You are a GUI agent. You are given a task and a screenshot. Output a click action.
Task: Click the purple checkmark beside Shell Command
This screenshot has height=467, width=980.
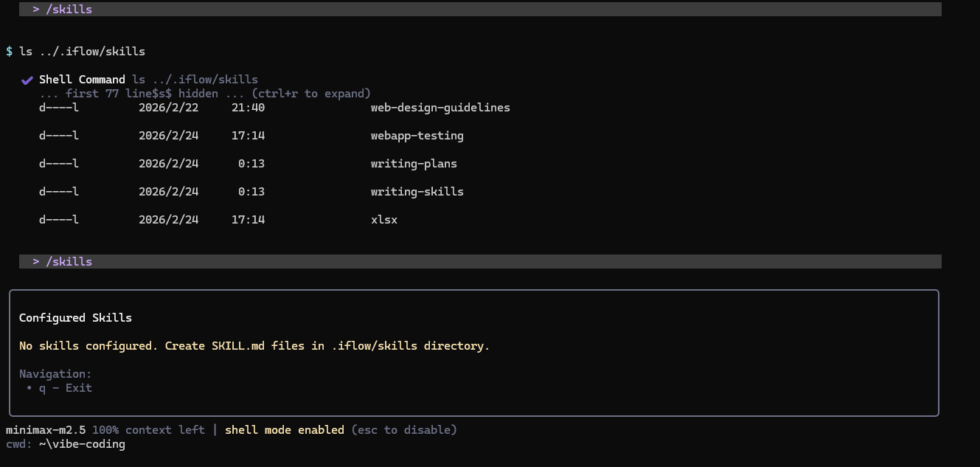(x=27, y=80)
